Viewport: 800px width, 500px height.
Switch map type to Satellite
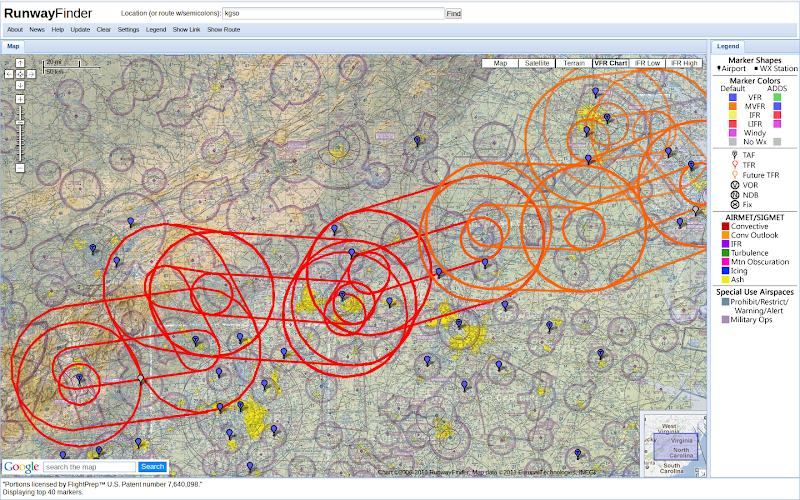537,63
